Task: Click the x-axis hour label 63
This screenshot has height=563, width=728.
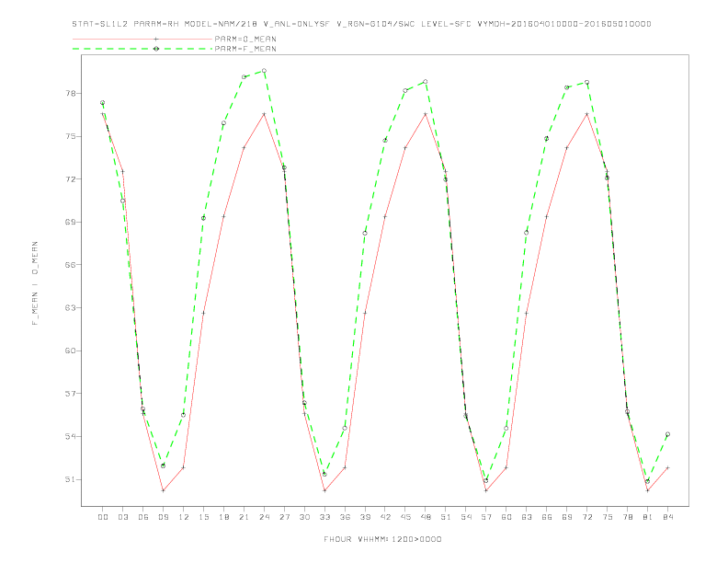Action: [527, 517]
